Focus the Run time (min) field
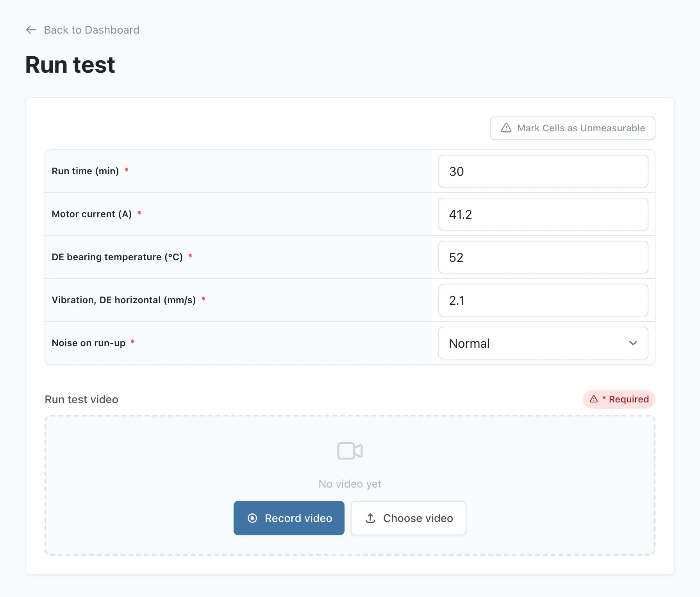Screen dimensions: 700x597 [x=543, y=171]
